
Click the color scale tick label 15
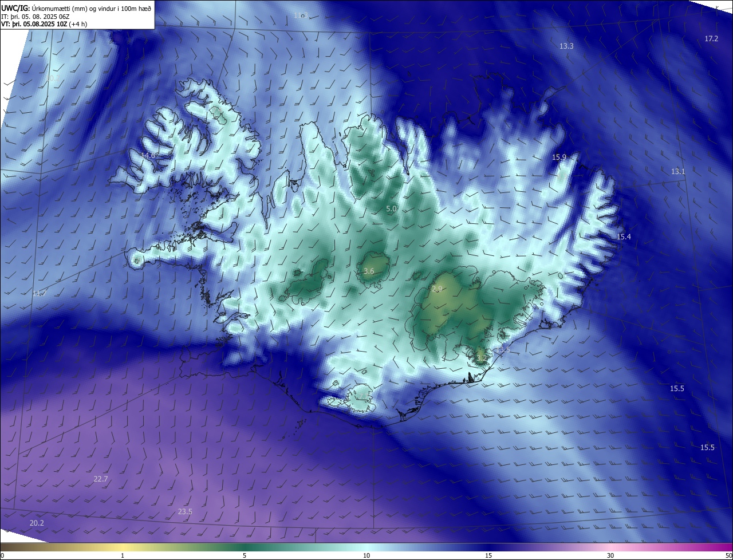coord(488,555)
